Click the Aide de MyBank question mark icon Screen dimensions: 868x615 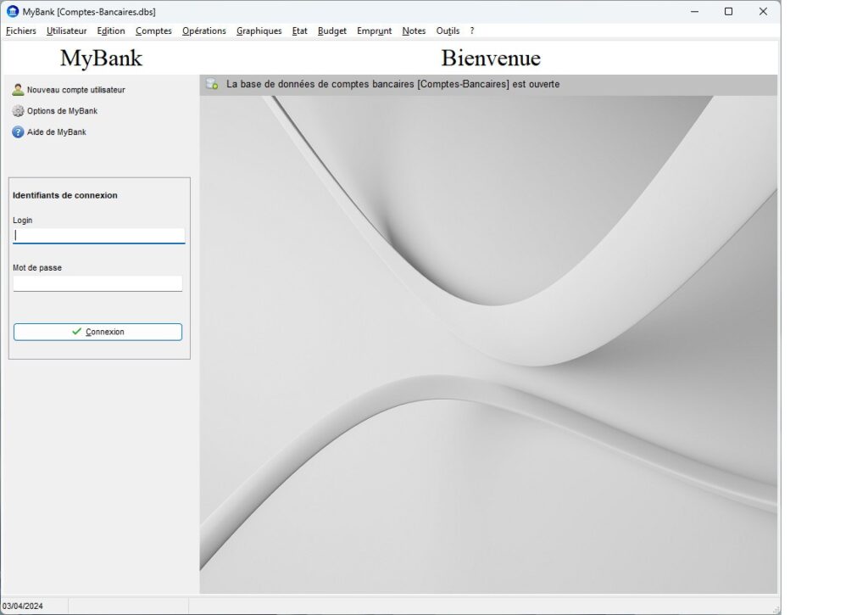coord(19,131)
